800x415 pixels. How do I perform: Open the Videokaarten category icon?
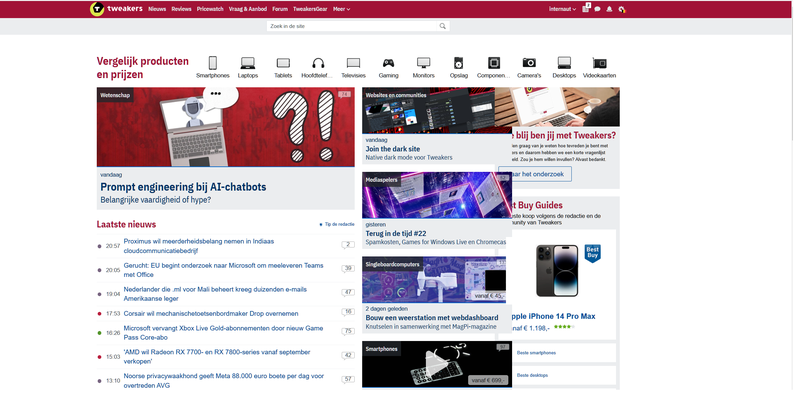pos(599,63)
